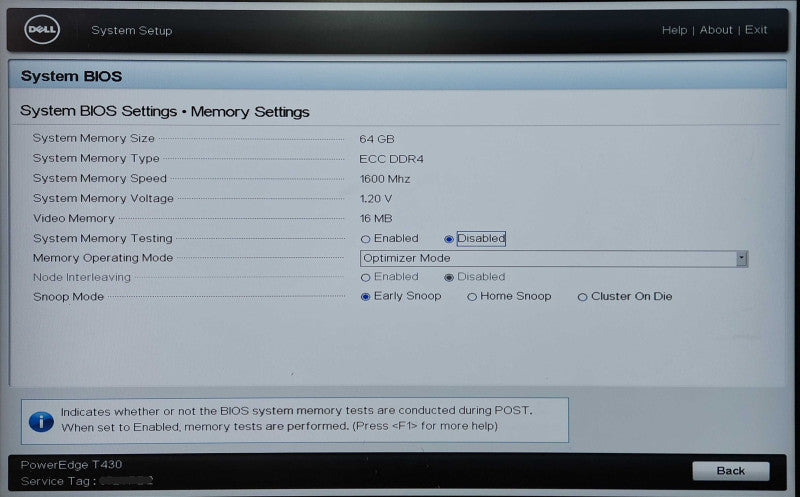Select the System Memory Size label
The image size is (800, 497).
93,138
